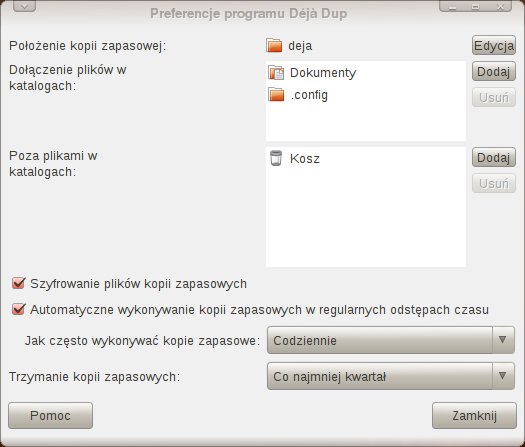Toggle Szyfrowanie plików kopii zapasowych checkbox
Viewport: 525px width, 447px height.
18,283
